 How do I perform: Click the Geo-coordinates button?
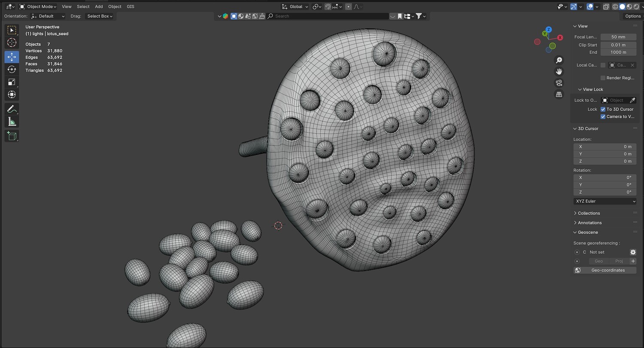coord(605,270)
